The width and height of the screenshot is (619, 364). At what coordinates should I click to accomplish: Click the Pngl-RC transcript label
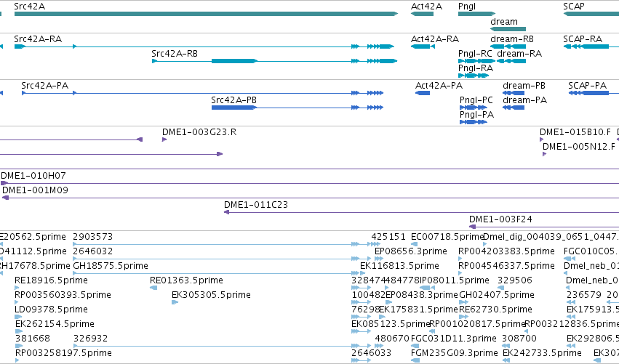(475, 54)
